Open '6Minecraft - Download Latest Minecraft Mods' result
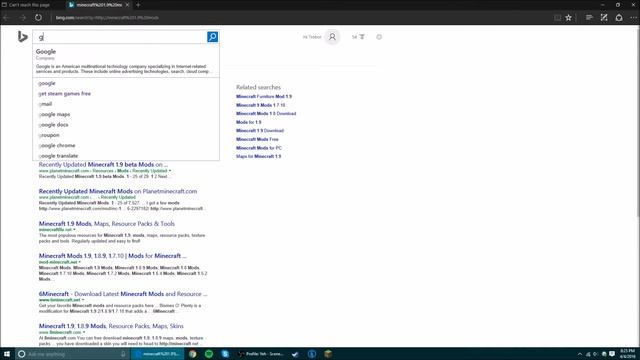The image size is (640, 360). [123, 294]
